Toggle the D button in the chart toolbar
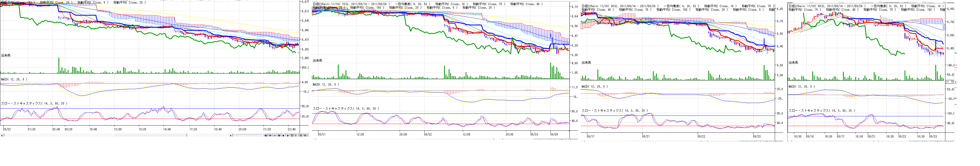Viewport: 980px width, 166px height. tap(292, 136)
